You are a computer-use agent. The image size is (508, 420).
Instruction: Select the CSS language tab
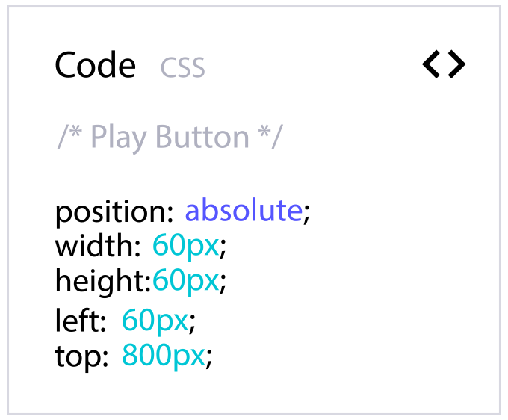182,68
